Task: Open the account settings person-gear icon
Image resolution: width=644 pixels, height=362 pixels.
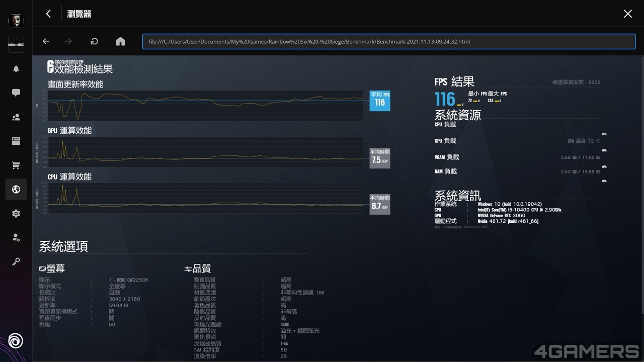Action: point(16,238)
